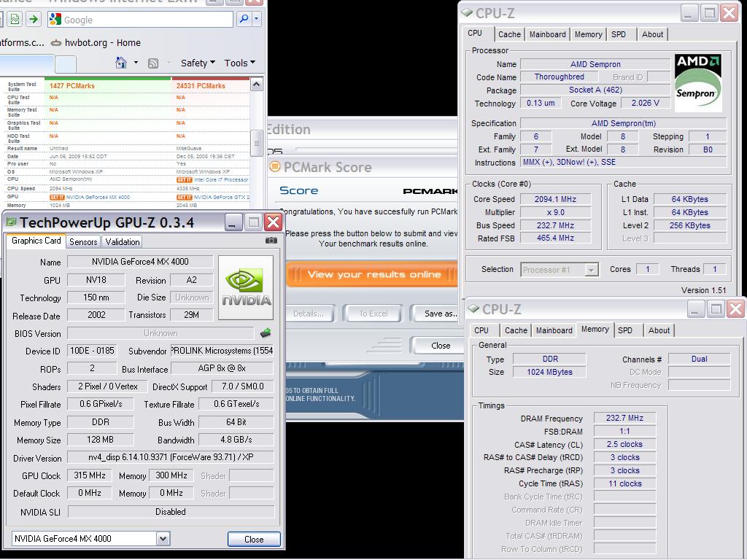
Task: Close the GPU-Z window with red X
Action: 274,222
